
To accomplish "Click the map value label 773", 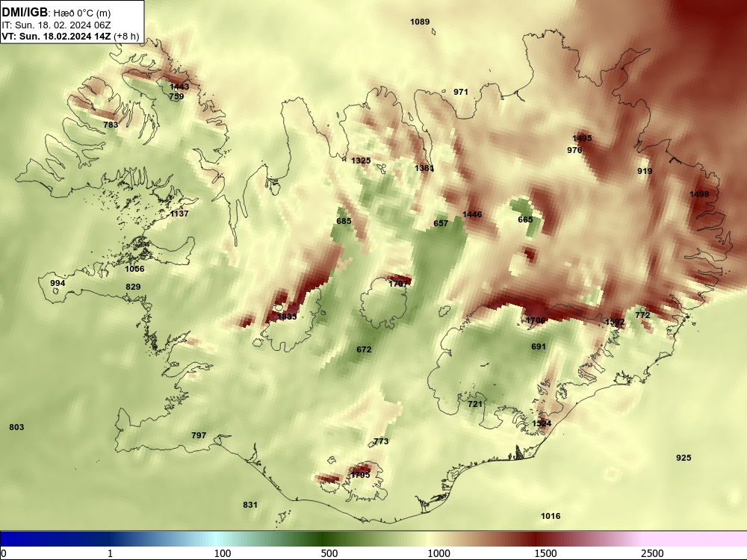I will [x=381, y=441].
